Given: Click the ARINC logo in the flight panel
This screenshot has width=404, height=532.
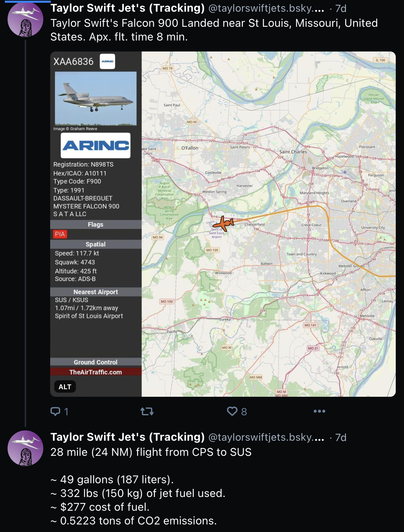Looking at the screenshot, I should pyautogui.click(x=96, y=146).
